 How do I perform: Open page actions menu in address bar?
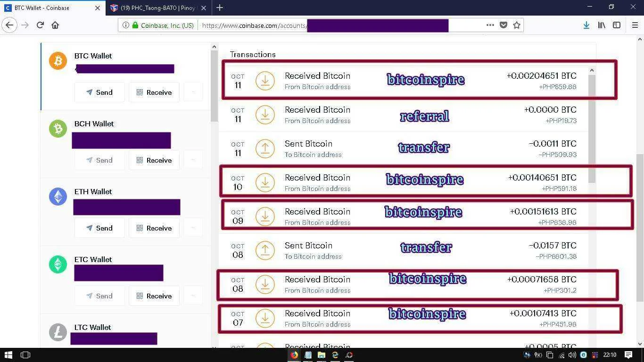tap(490, 25)
